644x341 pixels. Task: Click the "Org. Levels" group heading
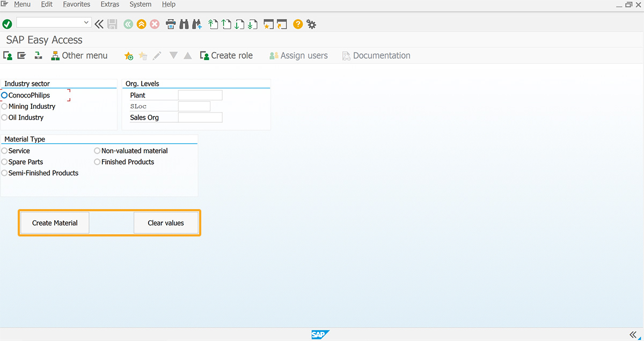click(142, 84)
